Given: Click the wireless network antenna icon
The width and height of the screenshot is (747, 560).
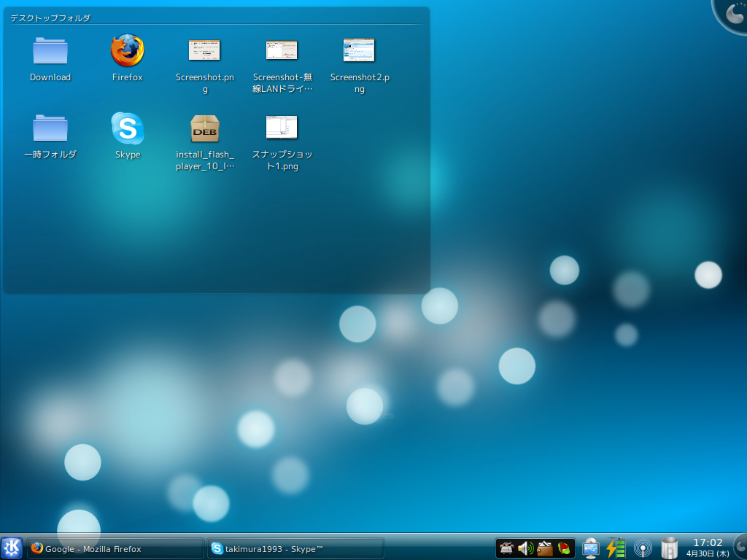Looking at the screenshot, I should coord(643,548).
